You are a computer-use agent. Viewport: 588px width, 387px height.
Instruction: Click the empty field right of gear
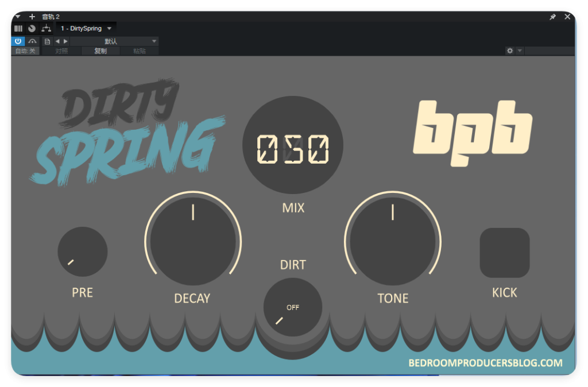click(x=550, y=51)
